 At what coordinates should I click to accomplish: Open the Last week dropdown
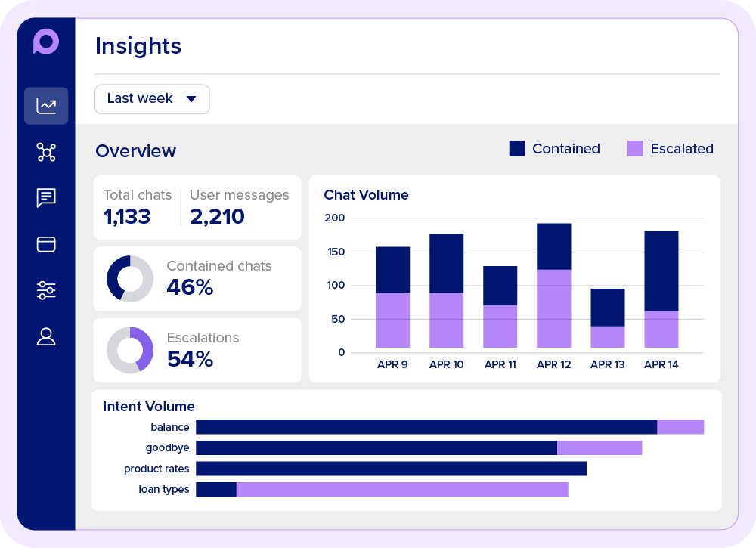[151, 99]
